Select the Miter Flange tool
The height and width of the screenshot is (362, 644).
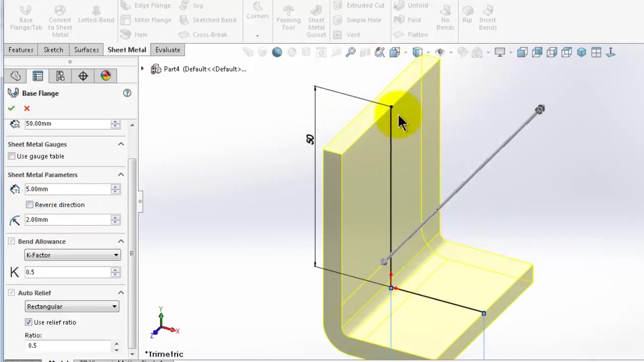pyautogui.click(x=146, y=20)
